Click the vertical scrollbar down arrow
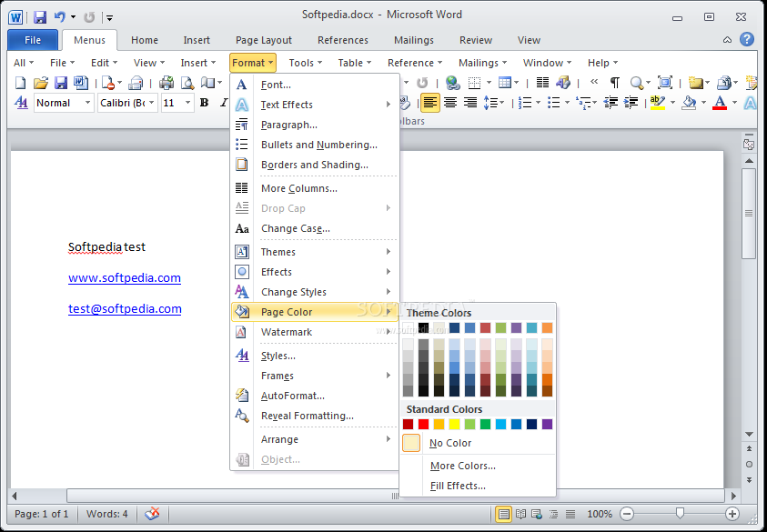Image resolution: width=767 pixels, height=532 pixels. click(x=749, y=434)
